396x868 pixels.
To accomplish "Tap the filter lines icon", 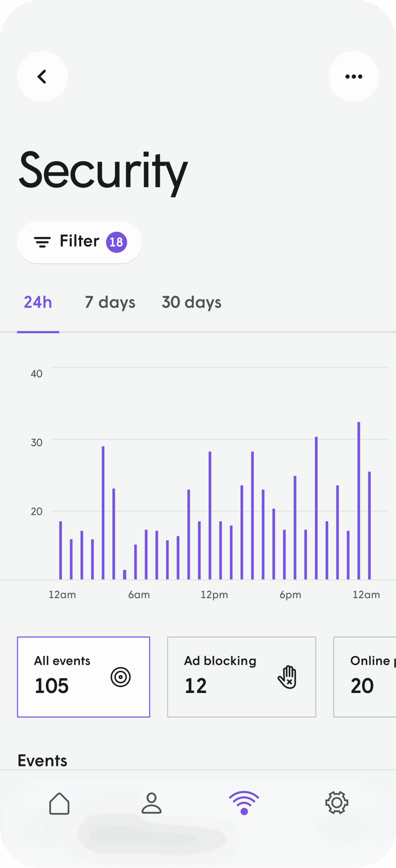I will tap(42, 242).
